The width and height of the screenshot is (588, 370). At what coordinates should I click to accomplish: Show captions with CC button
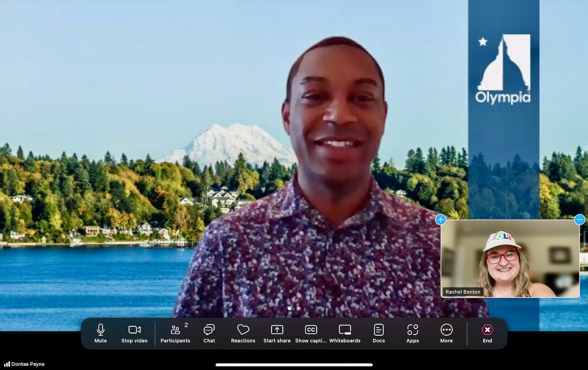click(311, 334)
